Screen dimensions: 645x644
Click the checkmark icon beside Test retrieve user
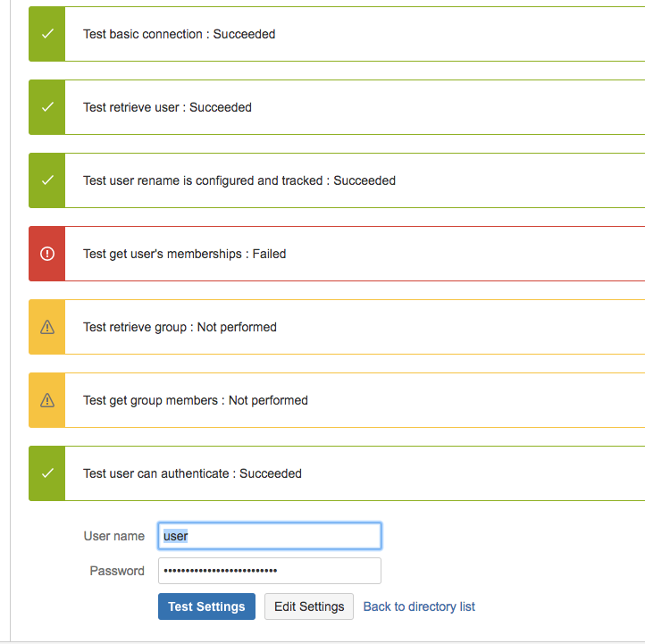coord(47,107)
